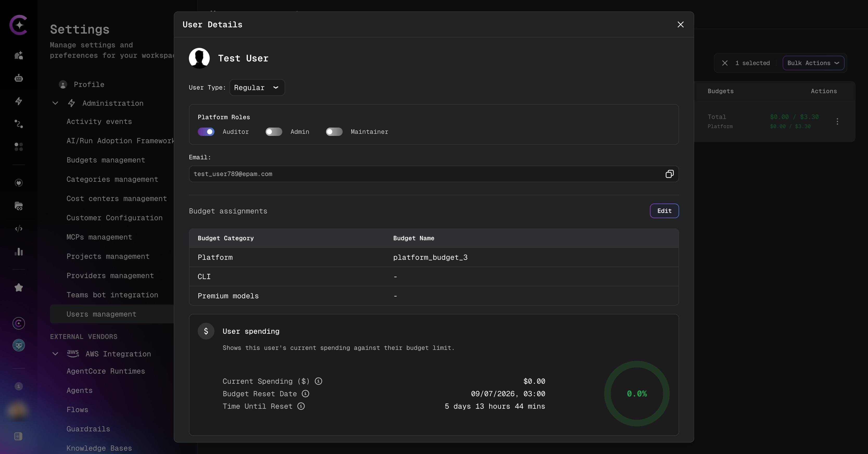Viewport: 868px width, 454px height.
Task: Clear the selection with the X icon
Action: pos(725,63)
